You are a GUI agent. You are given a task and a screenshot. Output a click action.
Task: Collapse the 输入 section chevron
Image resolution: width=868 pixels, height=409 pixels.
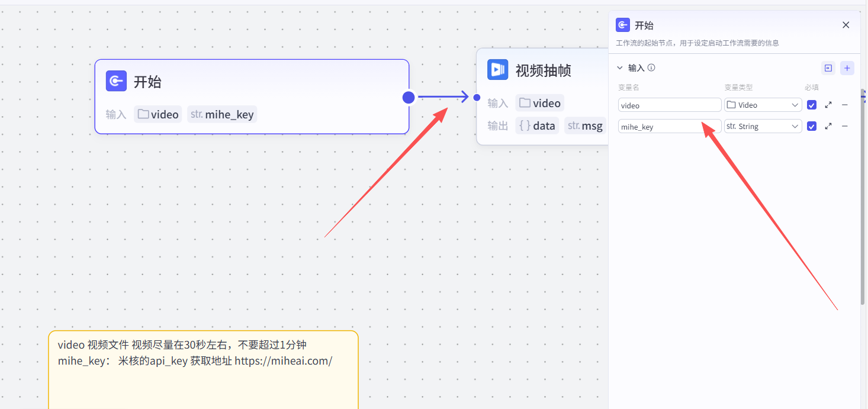620,68
